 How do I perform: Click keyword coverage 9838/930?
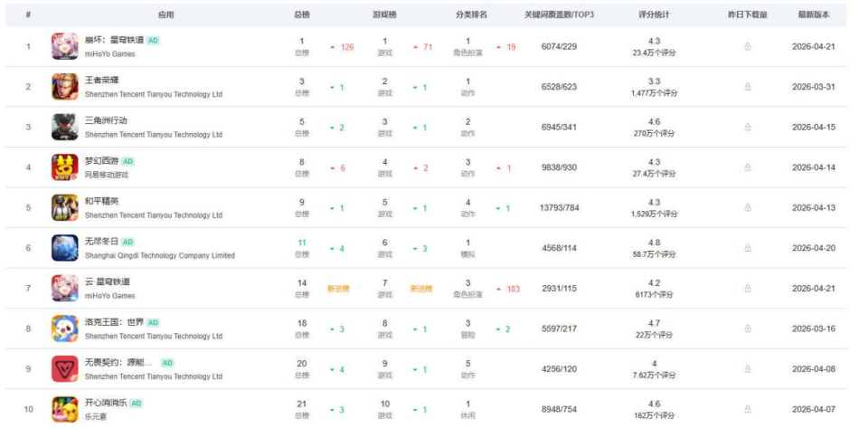559,167
